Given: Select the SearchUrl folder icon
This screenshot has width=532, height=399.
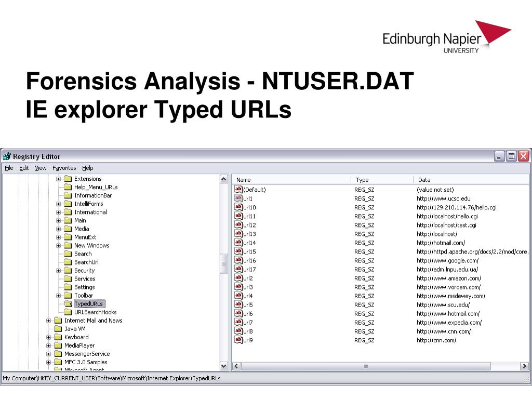Looking at the screenshot, I should pos(68,262).
